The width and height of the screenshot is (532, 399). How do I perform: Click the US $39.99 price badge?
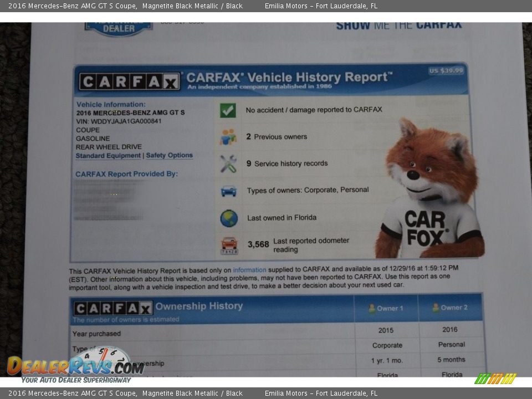[x=446, y=71]
